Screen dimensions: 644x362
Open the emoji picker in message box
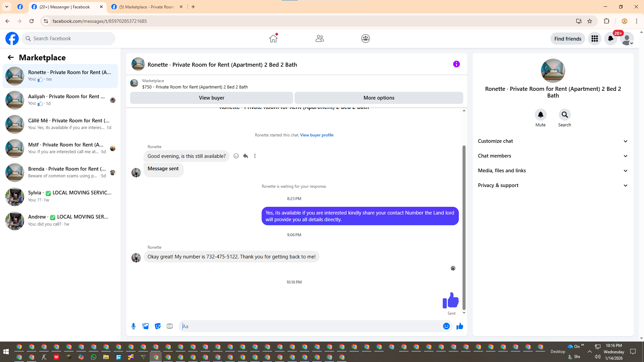point(446,326)
